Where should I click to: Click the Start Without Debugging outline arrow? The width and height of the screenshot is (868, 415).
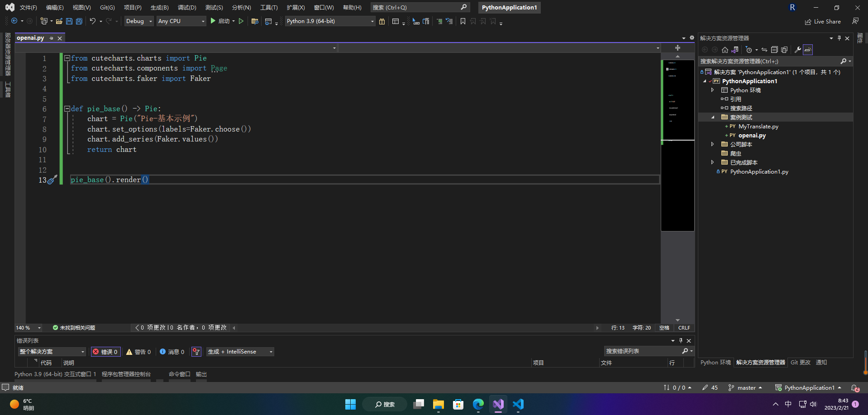coord(241,21)
